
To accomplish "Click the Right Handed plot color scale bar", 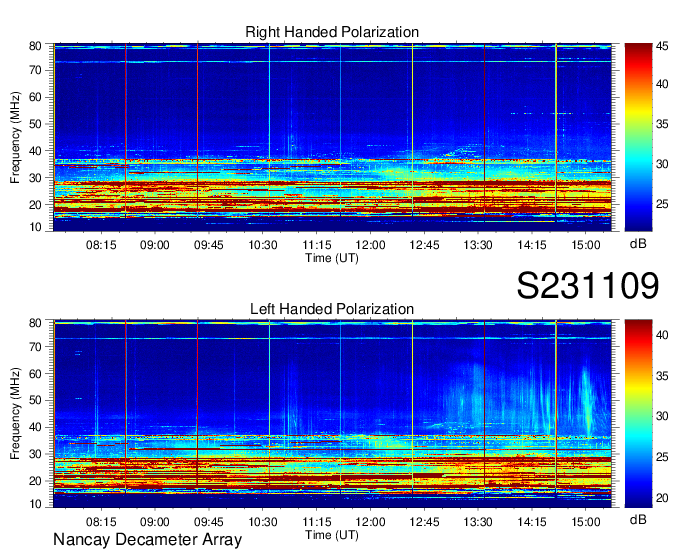I will (638, 137).
